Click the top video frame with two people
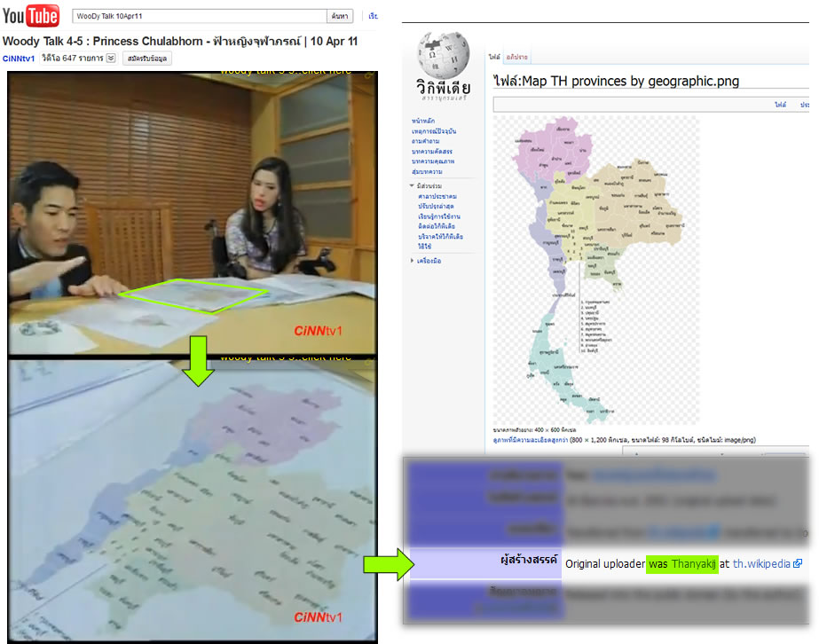Image resolution: width=819 pixels, height=644 pixels. tap(193, 213)
